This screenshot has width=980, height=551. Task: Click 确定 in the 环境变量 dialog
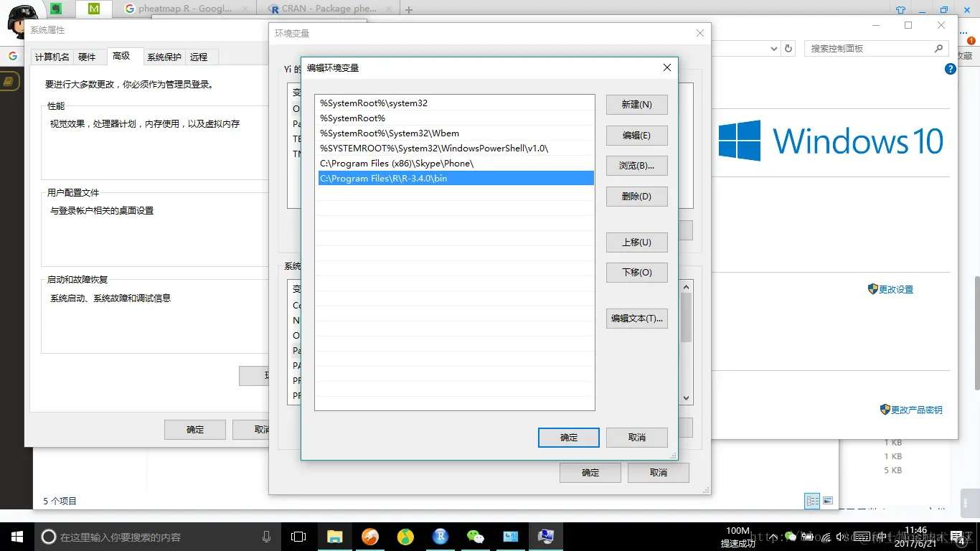[x=590, y=473]
